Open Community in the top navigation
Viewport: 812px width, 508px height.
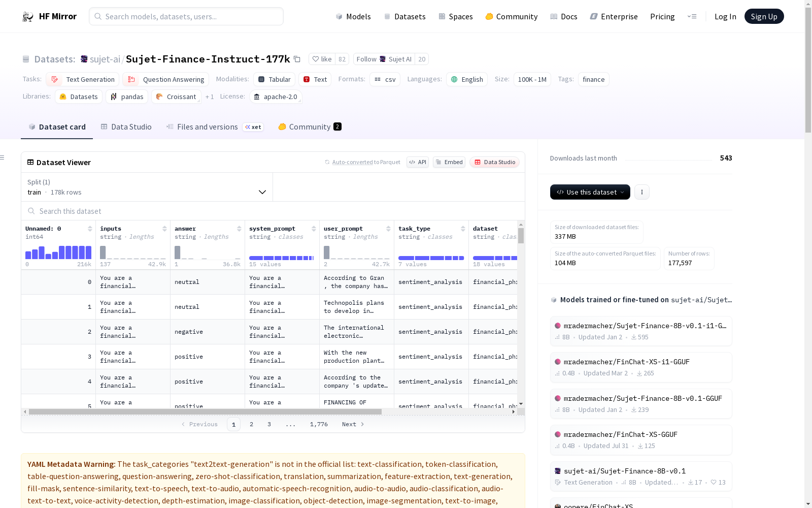(x=512, y=17)
